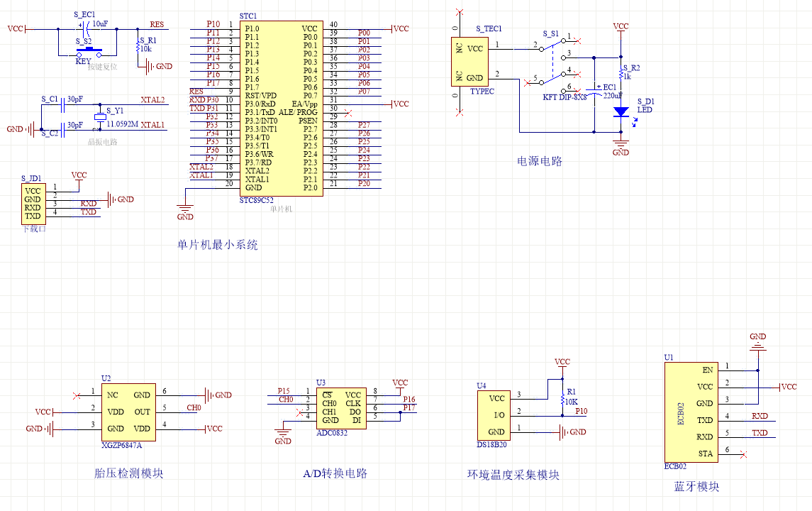Select the EC1 220uF capacitor symbol
This screenshot has width=812, height=511.
(594, 92)
